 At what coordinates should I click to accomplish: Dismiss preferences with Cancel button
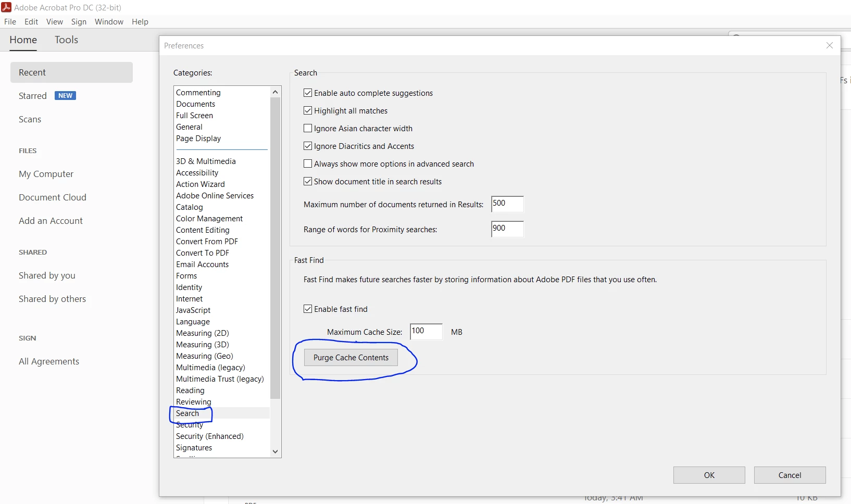click(790, 475)
